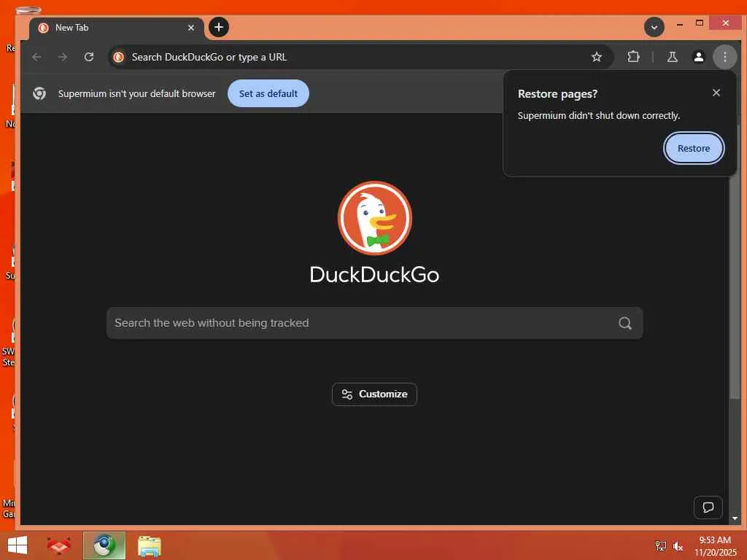Open the Extensions puzzle icon

tap(633, 57)
